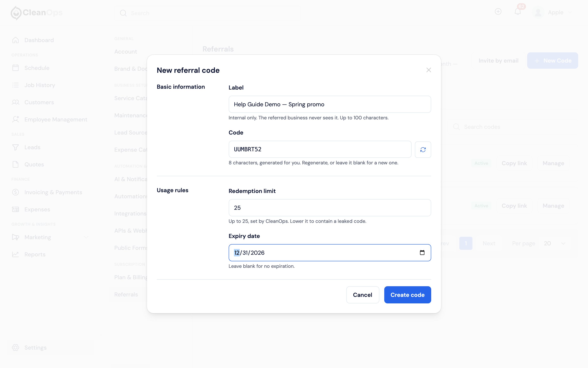
Task: Open the Schedule calendar icon
Action: tap(16, 68)
